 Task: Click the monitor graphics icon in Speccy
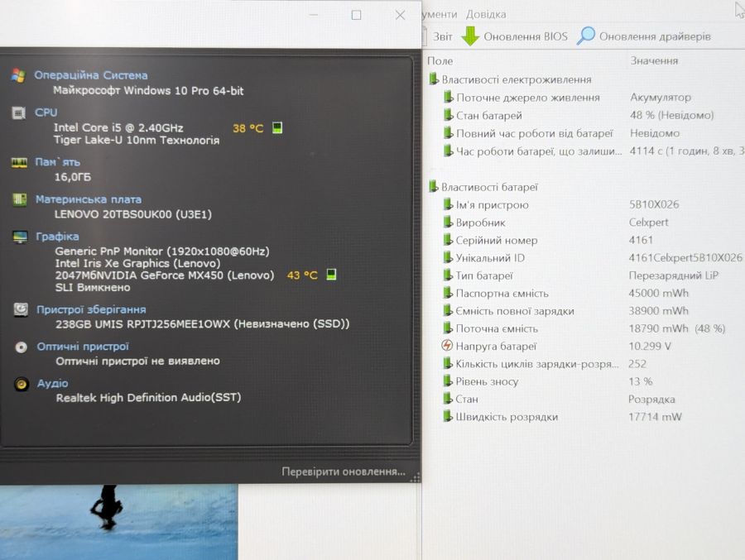(20, 237)
